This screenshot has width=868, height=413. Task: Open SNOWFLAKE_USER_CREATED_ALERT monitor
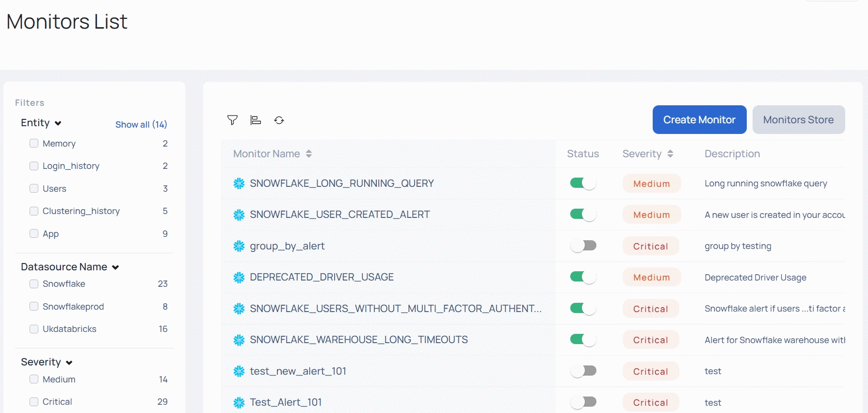click(340, 215)
